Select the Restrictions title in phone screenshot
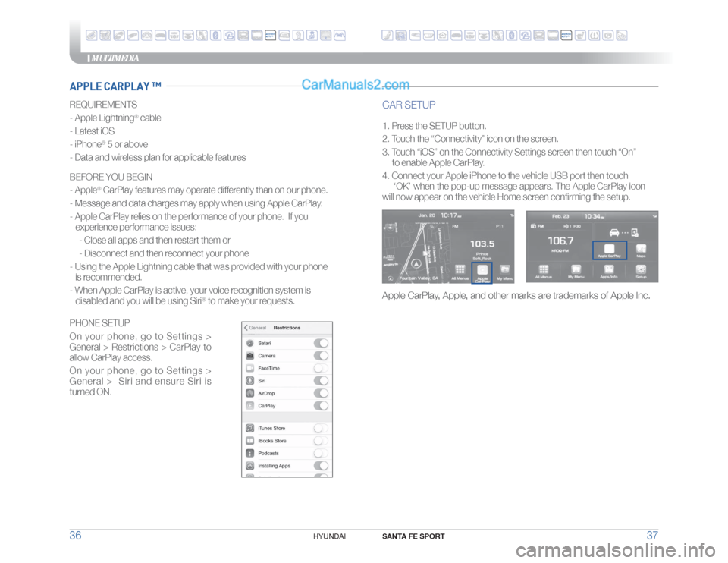Viewport: 728px width, 563px height. 287,328
